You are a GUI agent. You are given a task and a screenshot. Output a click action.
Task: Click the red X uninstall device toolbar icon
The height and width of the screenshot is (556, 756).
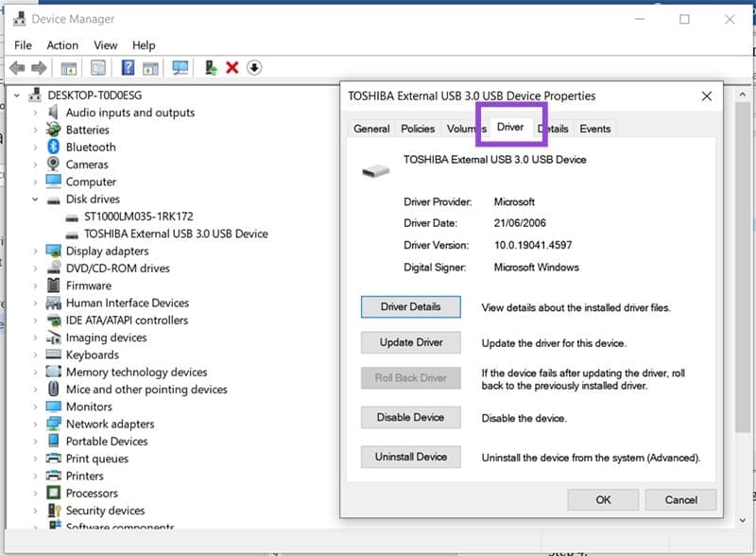pyautogui.click(x=232, y=68)
